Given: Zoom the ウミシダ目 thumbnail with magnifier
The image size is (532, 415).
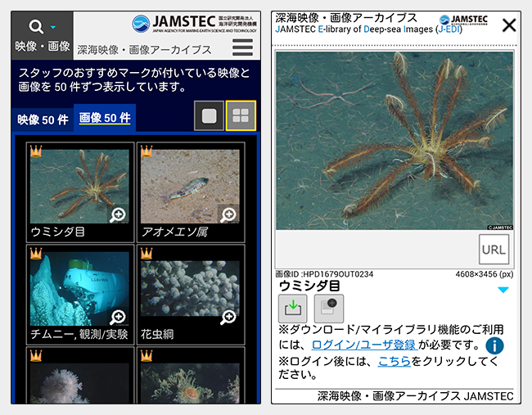Looking at the screenshot, I should [x=118, y=215].
